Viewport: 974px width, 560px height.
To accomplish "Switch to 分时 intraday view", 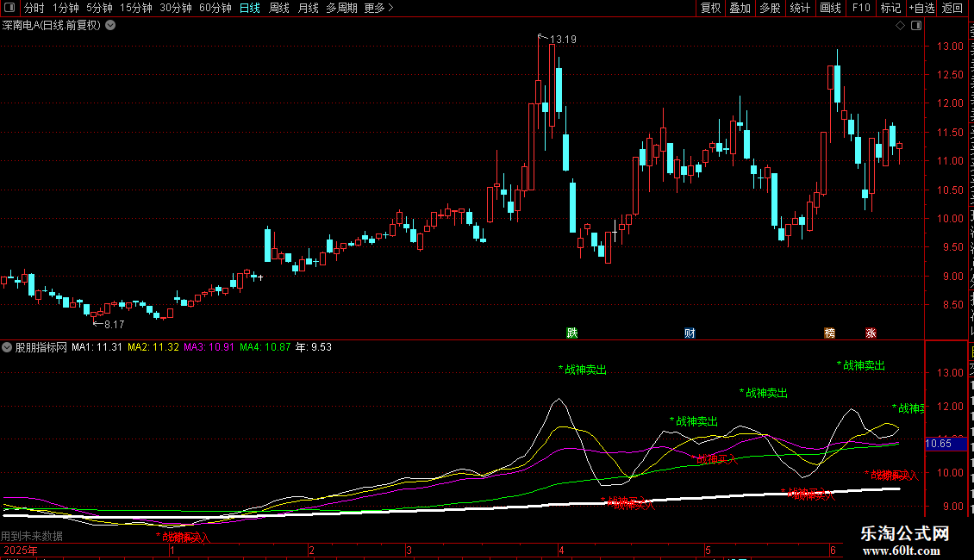I will point(34,8).
